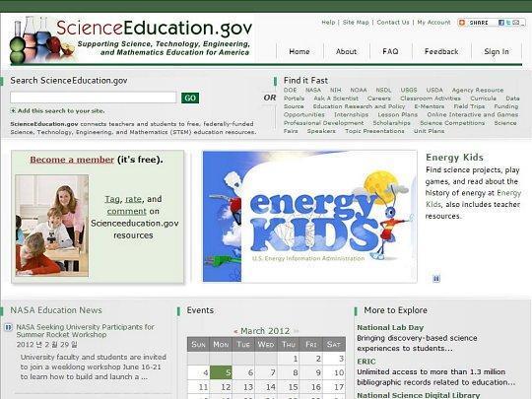Open the E-Mentors link
This screenshot has width=532, height=399.
click(430, 106)
